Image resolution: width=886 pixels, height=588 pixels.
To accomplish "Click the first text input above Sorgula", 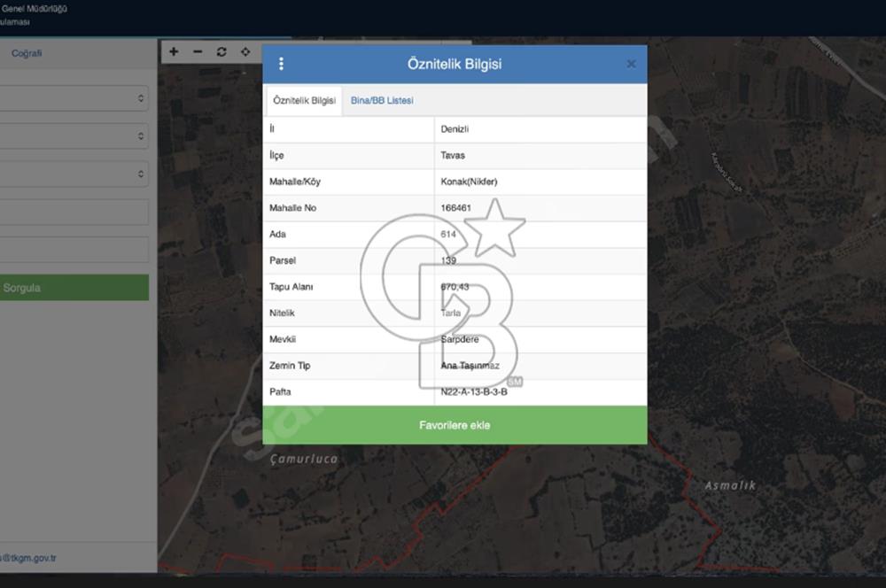I will [x=74, y=213].
